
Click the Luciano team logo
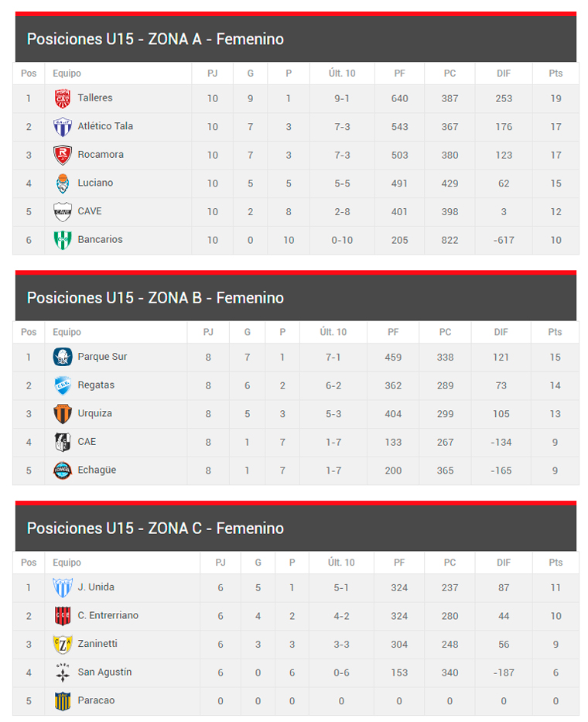tap(63, 183)
